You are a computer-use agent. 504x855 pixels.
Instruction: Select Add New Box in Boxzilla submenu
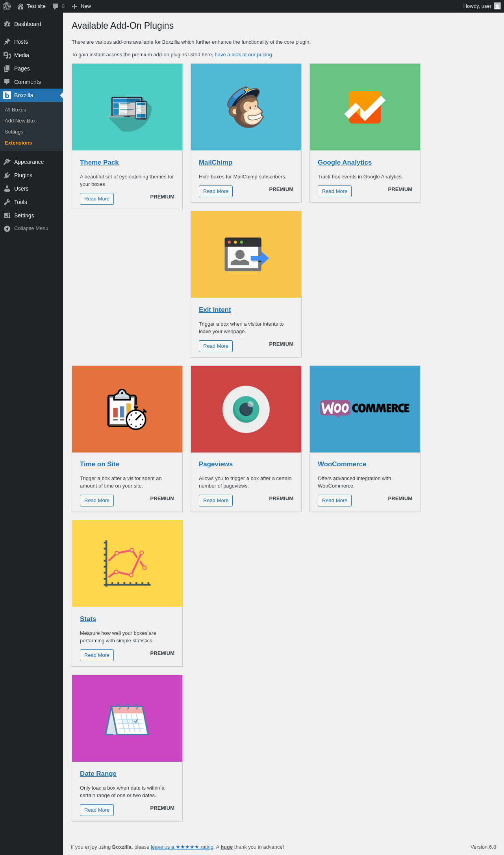20,121
